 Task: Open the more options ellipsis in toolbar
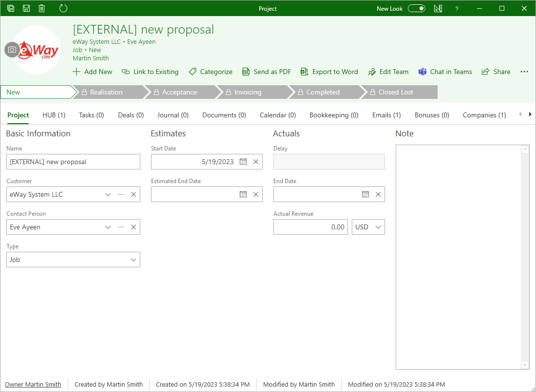(524, 72)
